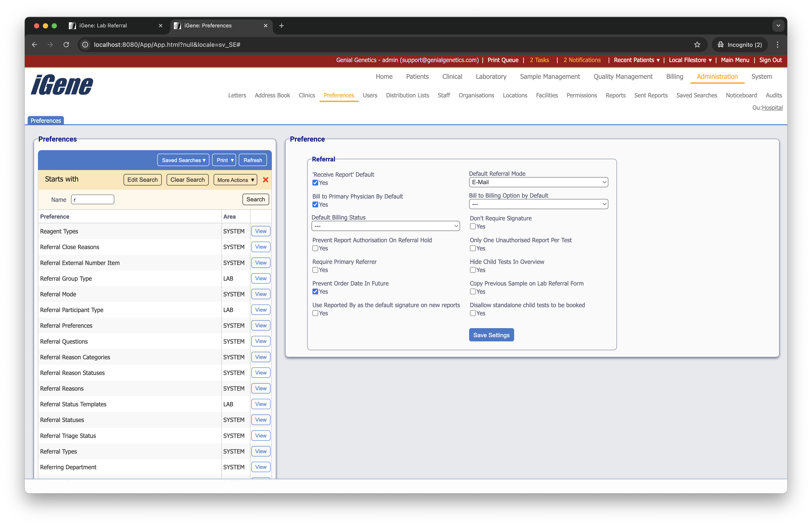812x526 pixels.
Task: Enable Don't Require Signature checkbox
Action: coord(473,226)
